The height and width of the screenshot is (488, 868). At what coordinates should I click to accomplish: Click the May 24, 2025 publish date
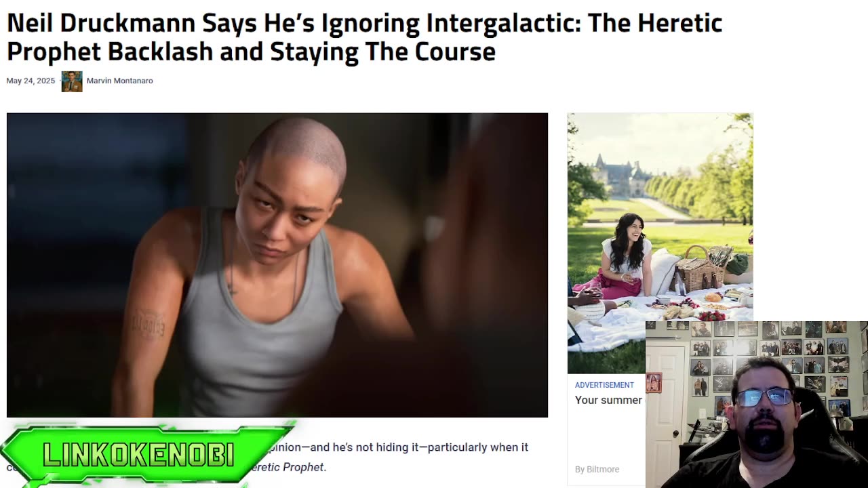(31, 81)
